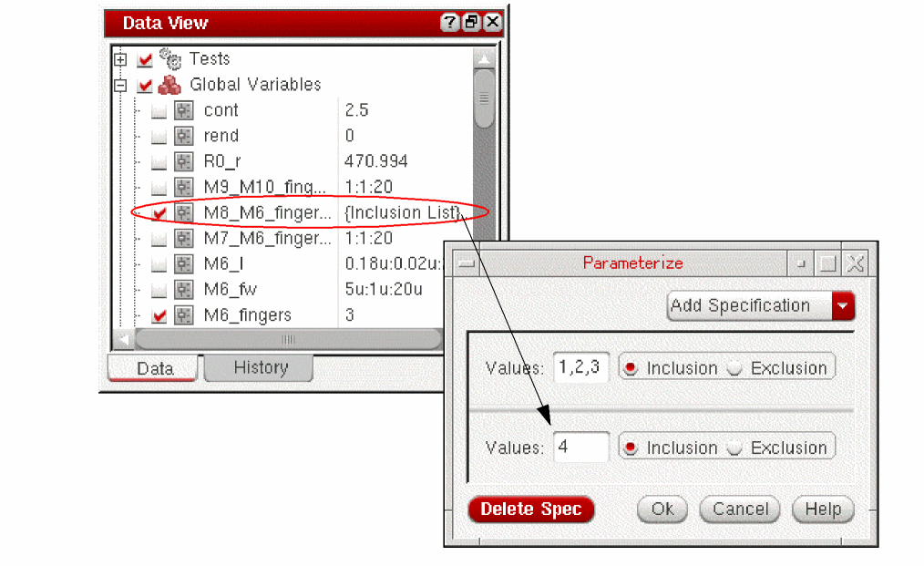Click the Data View vertical scrollbar thumb
The width and height of the screenshot is (924, 566).
[484, 98]
